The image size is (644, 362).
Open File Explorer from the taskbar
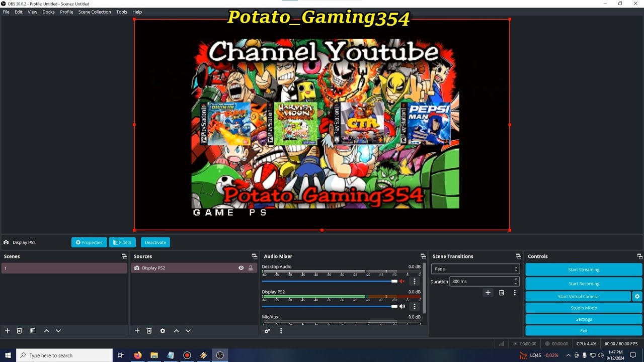pos(154,355)
